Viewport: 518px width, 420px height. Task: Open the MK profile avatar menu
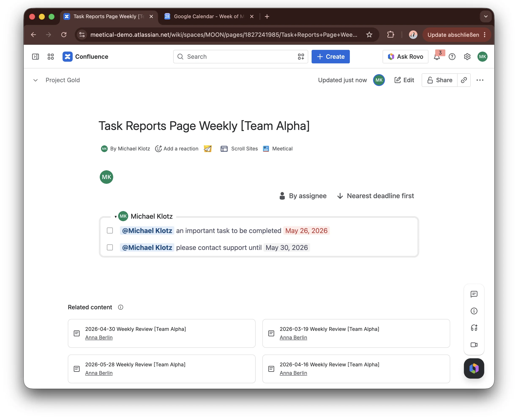pos(482,57)
